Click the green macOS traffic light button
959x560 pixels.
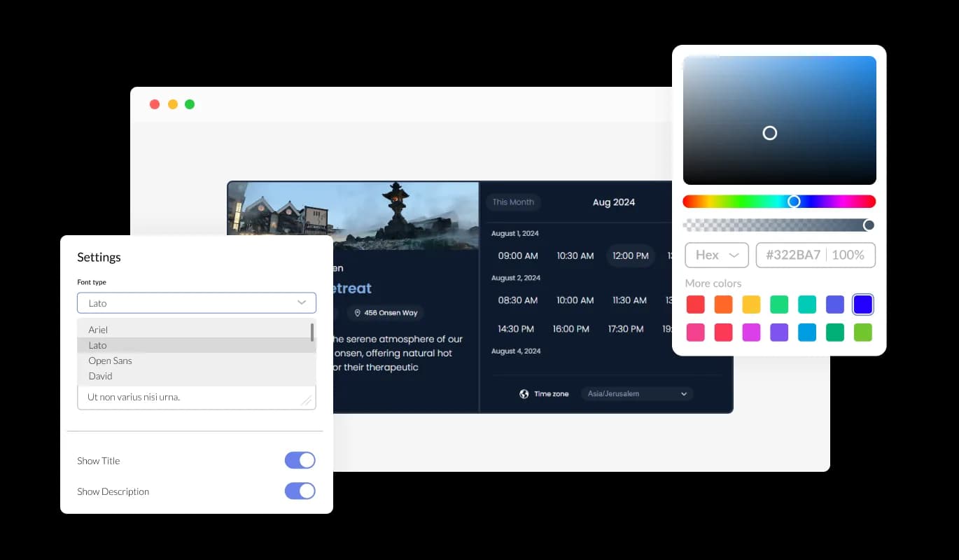[189, 104]
